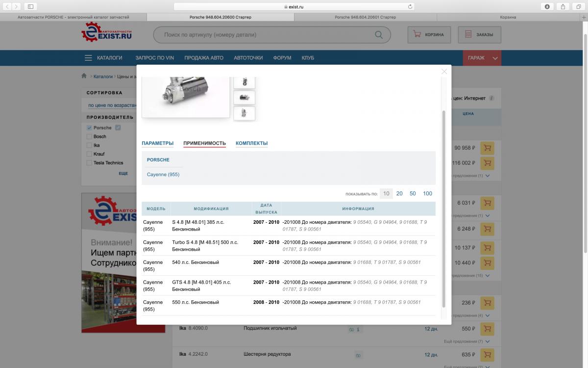This screenshot has height=368, width=588.
Task: Open the КОМПЛЕКТЫ tab
Action: tap(251, 143)
